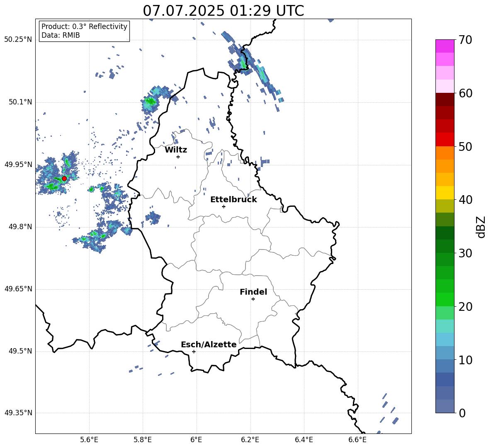Image resolution: width=491 pixels, height=448 pixels.
Task: Click the 10 value on the colorbar
Action: click(x=465, y=360)
